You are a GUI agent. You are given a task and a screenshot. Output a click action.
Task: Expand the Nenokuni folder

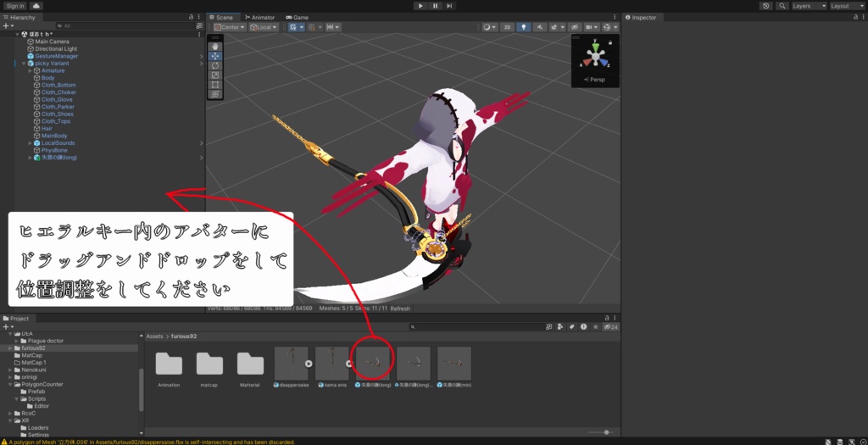click(x=10, y=370)
